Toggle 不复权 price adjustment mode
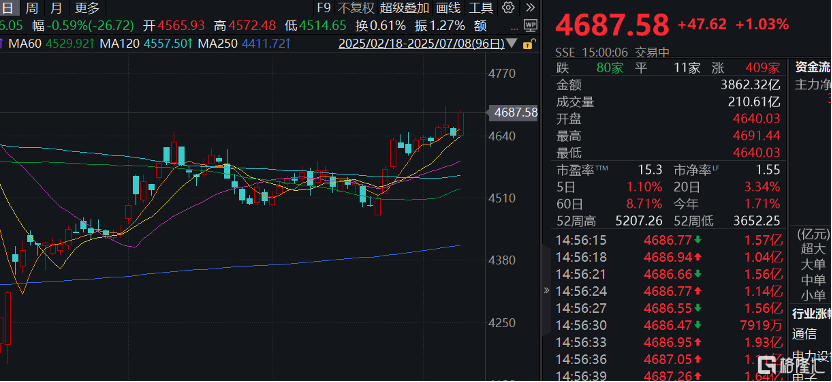The image size is (832, 382). coord(356,7)
